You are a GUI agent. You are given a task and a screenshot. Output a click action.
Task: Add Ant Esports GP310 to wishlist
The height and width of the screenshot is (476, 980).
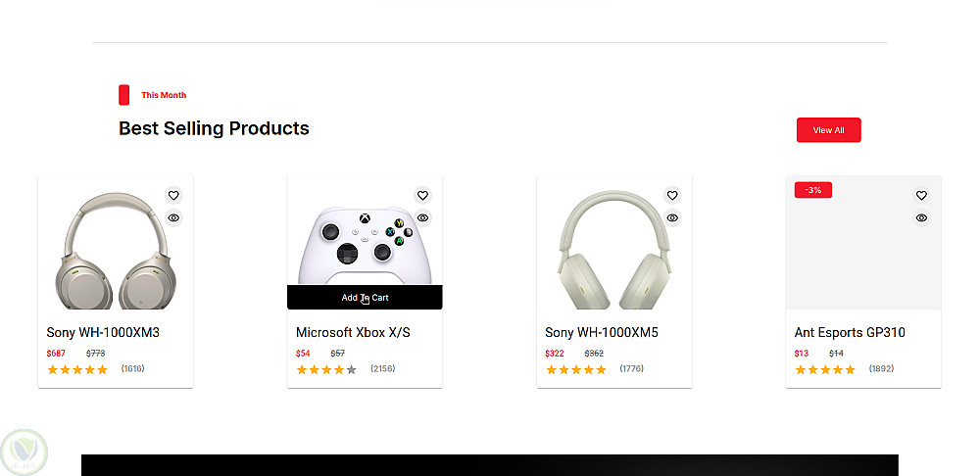(x=921, y=195)
